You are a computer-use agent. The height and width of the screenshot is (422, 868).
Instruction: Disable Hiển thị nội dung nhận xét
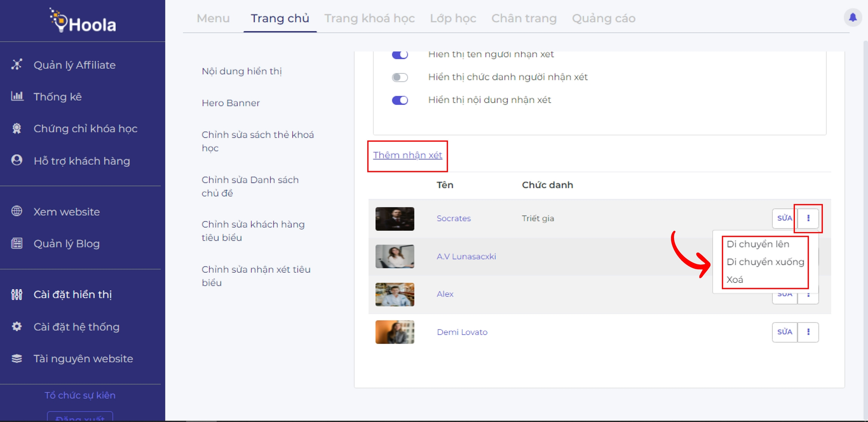click(x=400, y=100)
